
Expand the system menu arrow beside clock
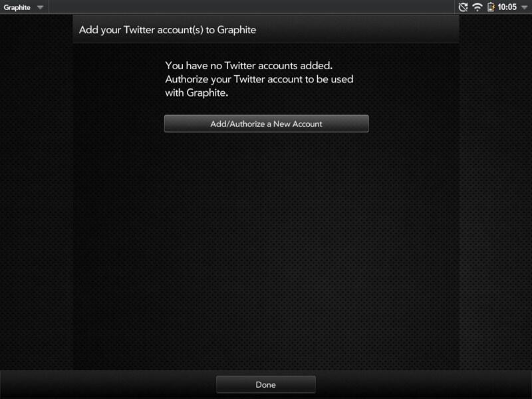524,7
